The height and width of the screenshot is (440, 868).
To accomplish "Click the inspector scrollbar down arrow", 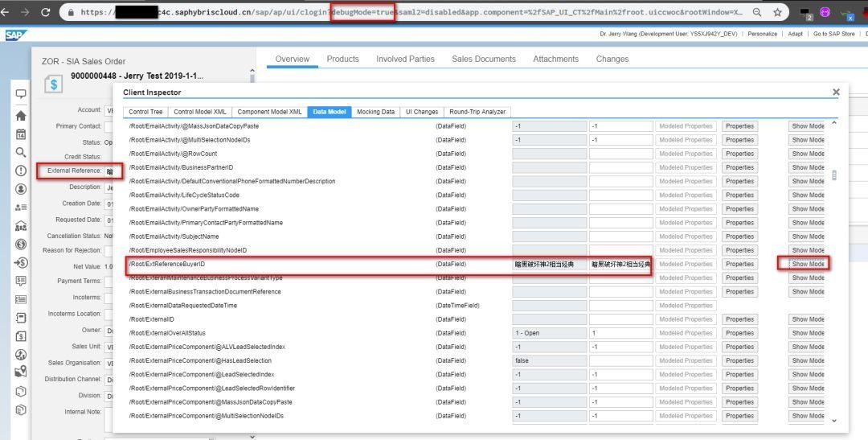I will tap(834, 421).
